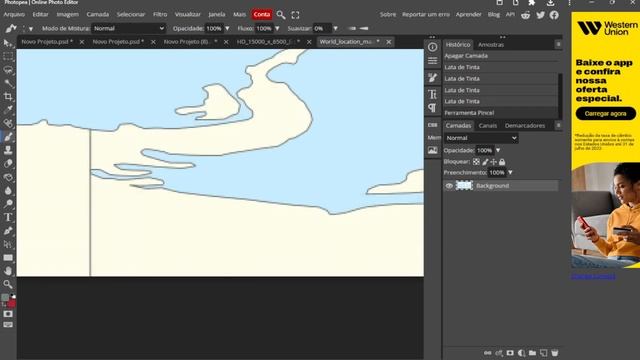Open the CSS panel icon
Screen dimensions: 640x360
[432, 125]
